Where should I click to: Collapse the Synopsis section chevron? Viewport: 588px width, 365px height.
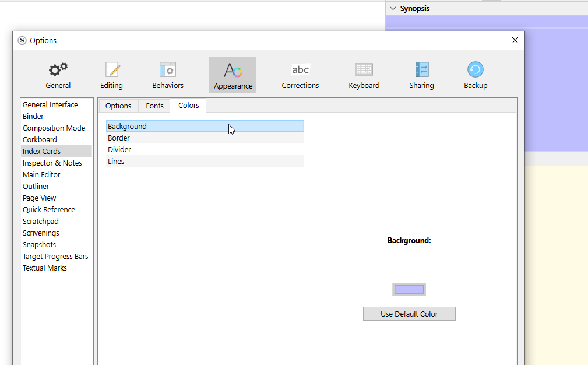tap(393, 8)
